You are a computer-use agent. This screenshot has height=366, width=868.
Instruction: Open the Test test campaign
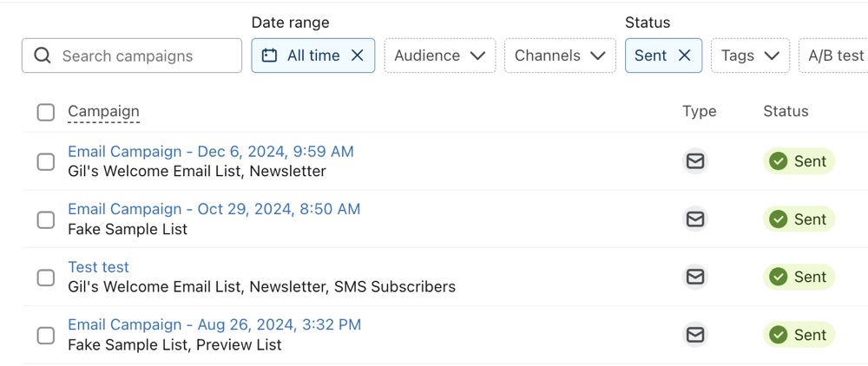tap(98, 267)
